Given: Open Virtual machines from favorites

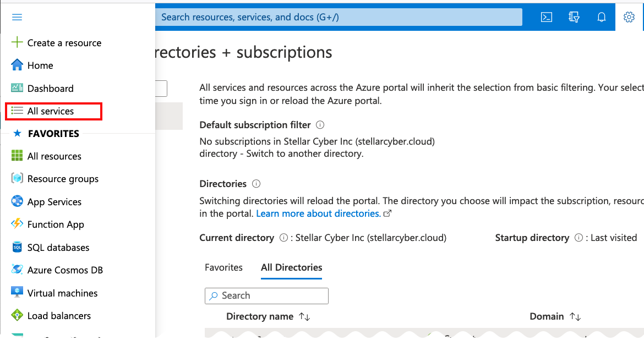Looking at the screenshot, I should coord(62,293).
